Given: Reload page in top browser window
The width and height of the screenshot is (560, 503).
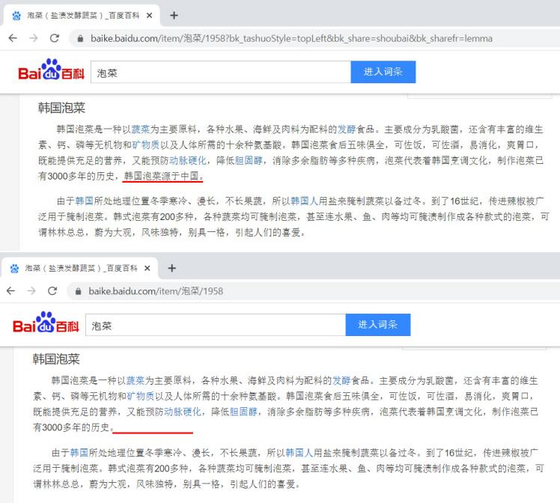Looking at the screenshot, I should click(x=54, y=38).
